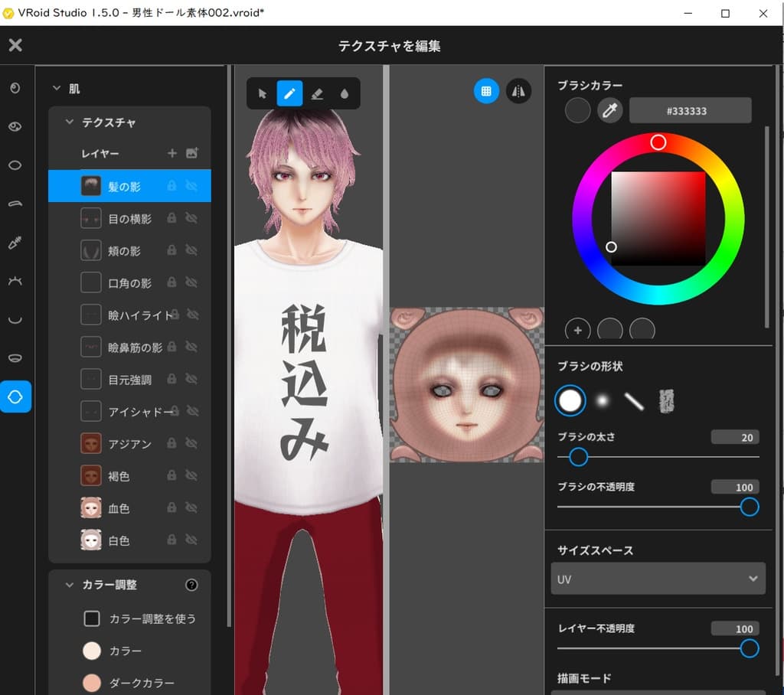Switch to the eye editing category in the sidebar

click(x=17, y=126)
